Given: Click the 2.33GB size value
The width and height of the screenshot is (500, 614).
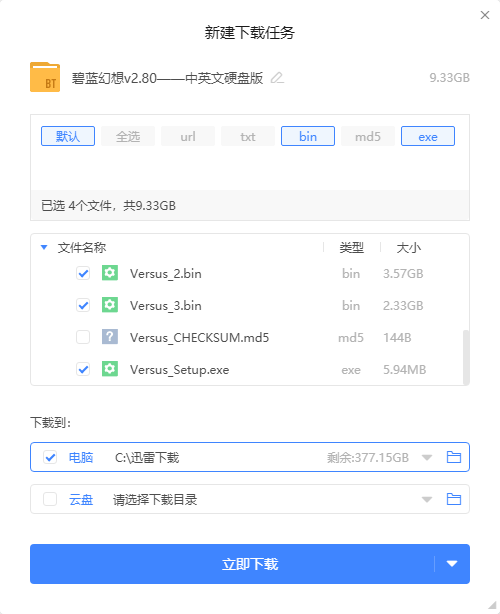Looking at the screenshot, I should click(x=403, y=305).
